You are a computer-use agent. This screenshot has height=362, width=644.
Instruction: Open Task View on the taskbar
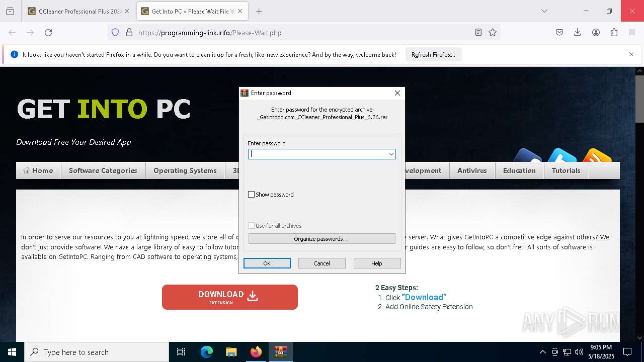181,352
